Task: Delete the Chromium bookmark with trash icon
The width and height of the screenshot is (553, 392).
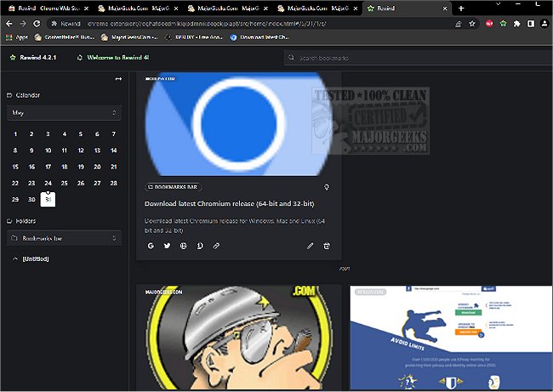Action: pyautogui.click(x=327, y=246)
